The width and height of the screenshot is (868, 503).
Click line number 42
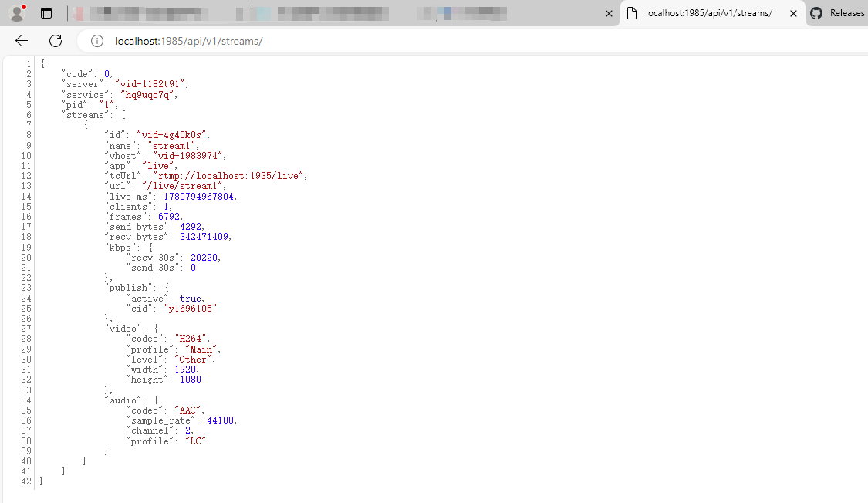[26, 481]
